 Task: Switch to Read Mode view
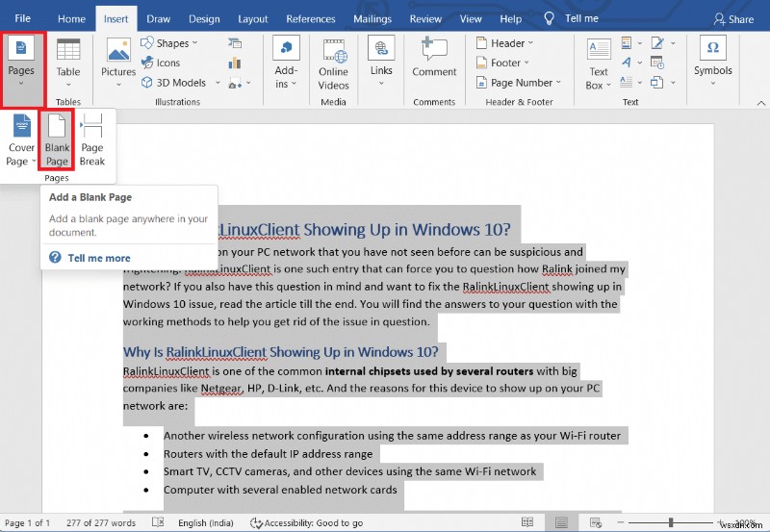527,522
